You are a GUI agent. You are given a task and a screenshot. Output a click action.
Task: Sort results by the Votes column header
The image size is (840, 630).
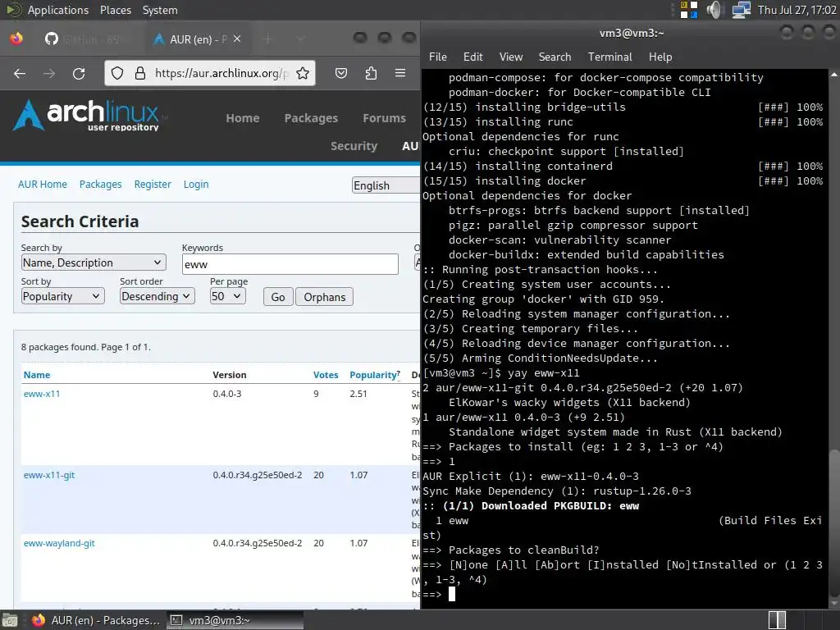[x=326, y=375]
